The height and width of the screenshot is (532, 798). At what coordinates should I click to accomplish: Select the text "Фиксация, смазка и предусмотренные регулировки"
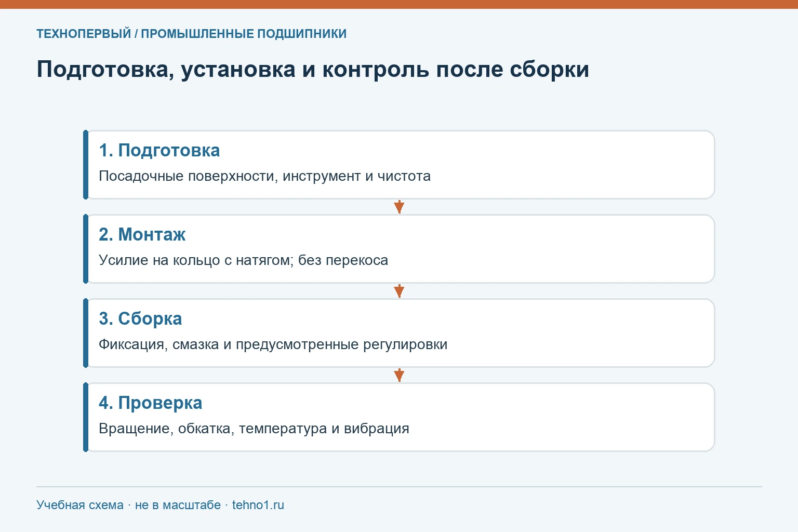(273, 344)
